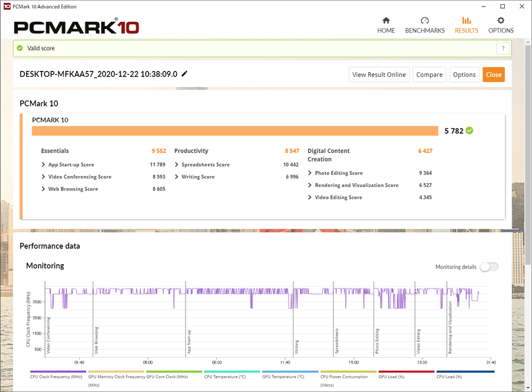This screenshot has width=532, height=392.
Task: Click the Results bar chart icon
Action: click(466, 20)
